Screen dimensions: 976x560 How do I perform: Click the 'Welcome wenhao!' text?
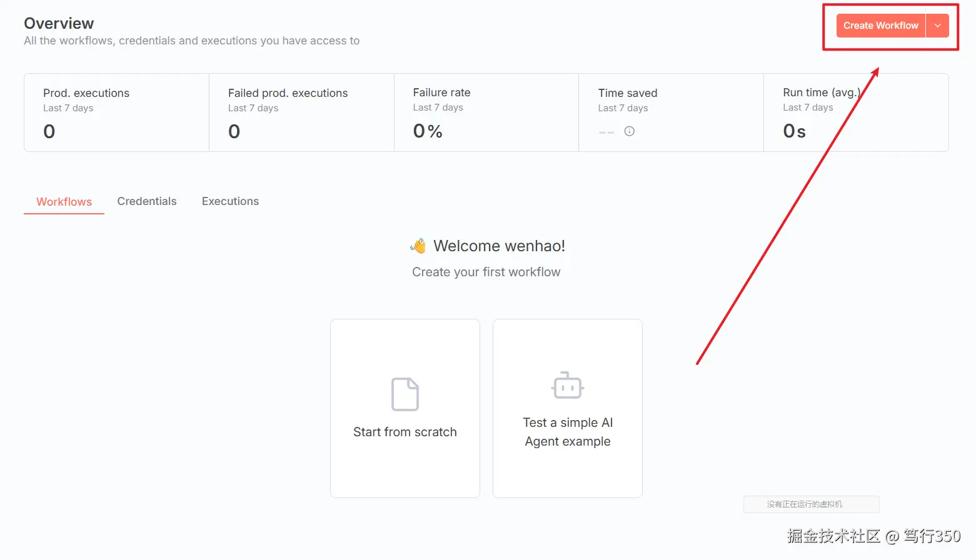click(x=499, y=246)
